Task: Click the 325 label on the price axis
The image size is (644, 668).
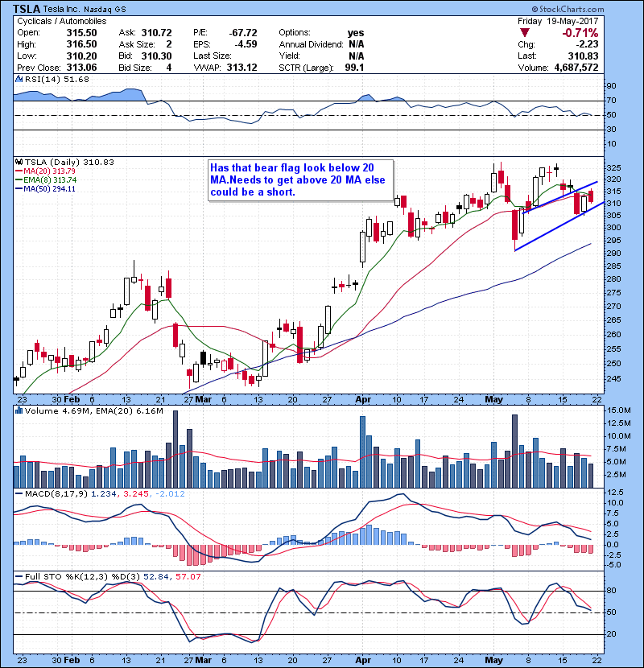Action: pyautogui.click(x=613, y=168)
